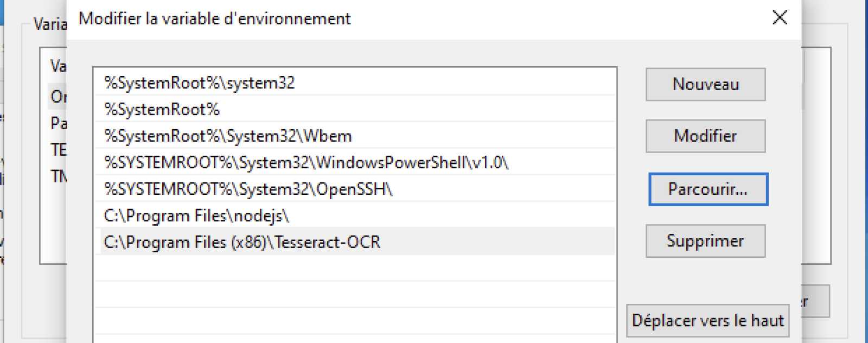The image size is (868, 343).
Task: Open the Parcourir... folder browser
Action: [708, 189]
